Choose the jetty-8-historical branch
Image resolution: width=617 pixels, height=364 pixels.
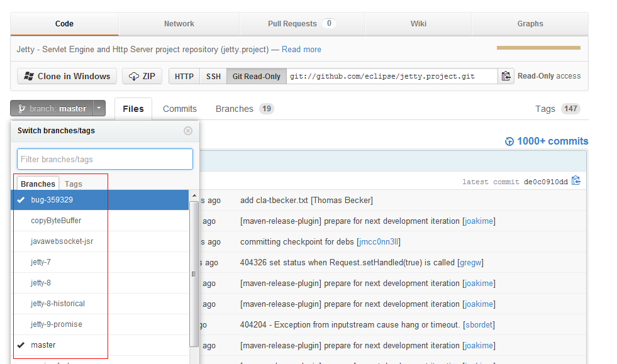(x=99, y=304)
